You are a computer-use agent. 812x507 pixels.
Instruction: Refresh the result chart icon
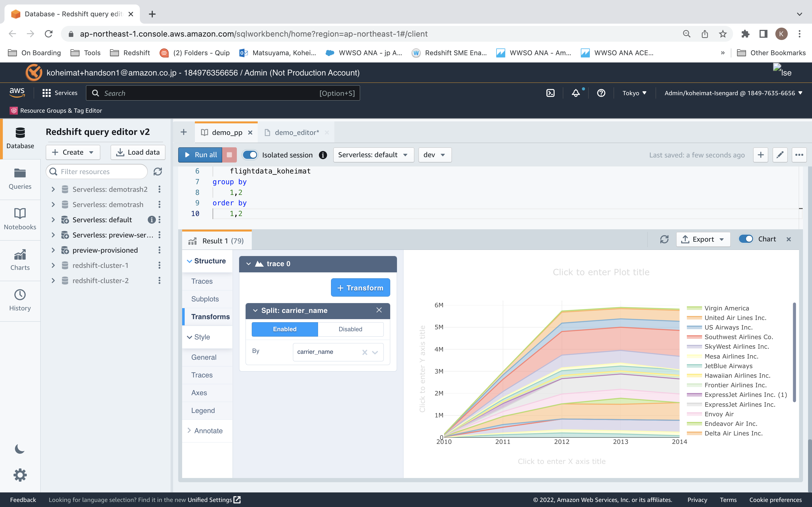coord(664,239)
